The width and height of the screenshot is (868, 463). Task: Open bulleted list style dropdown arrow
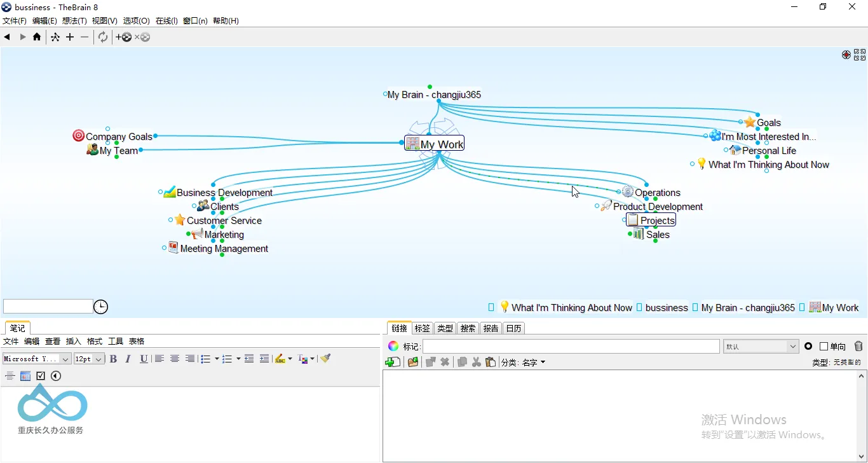[217, 359]
